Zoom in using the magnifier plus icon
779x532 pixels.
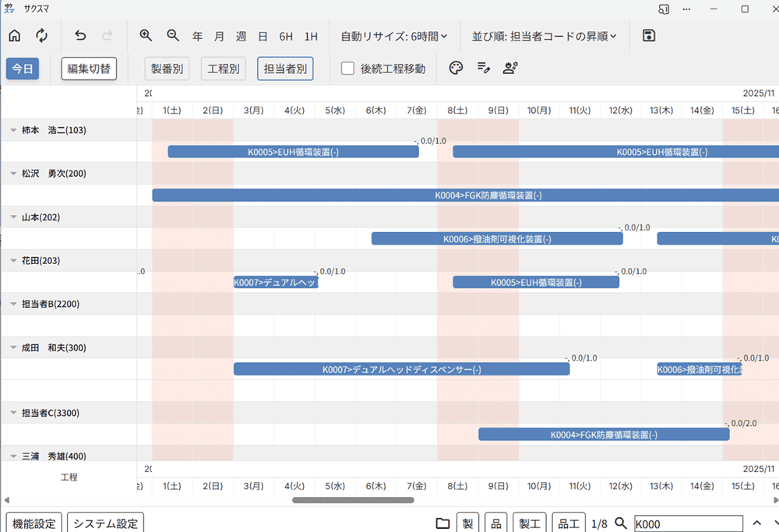146,35
